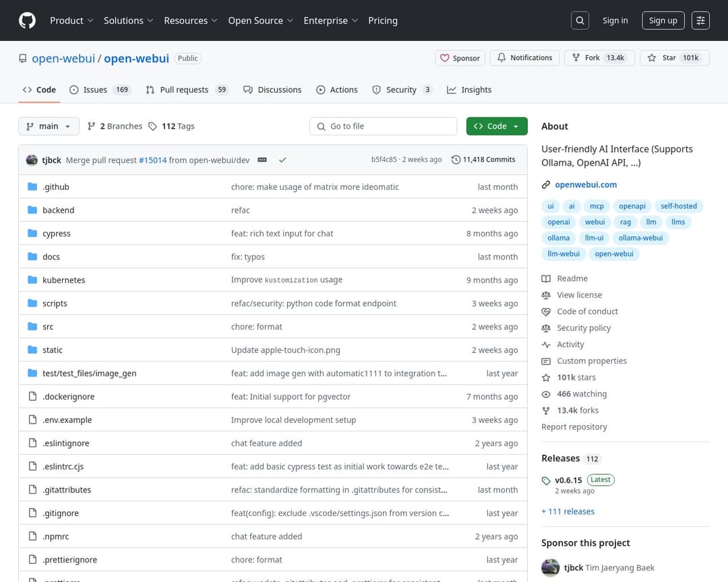The width and height of the screenshot is (728, 582).
Task: Open the backend folder icon
Action: coord(32,209)
